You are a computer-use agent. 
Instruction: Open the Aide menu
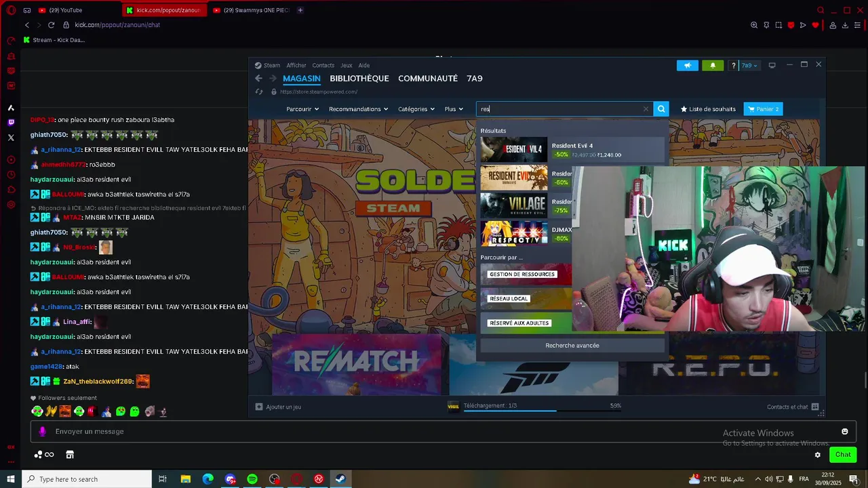(x=364, y=65)
